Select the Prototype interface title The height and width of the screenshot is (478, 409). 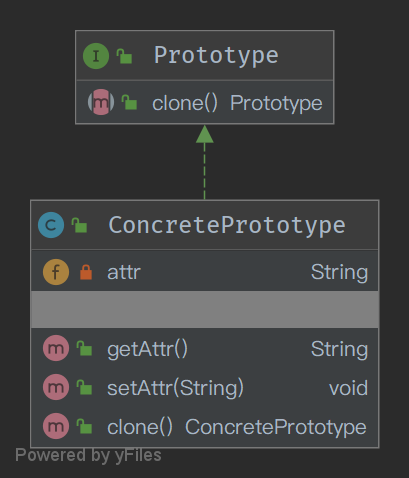(216, 56)
